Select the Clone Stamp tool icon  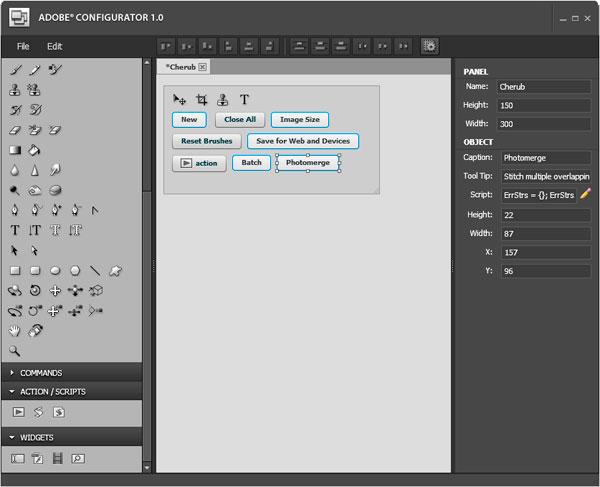click(x=15, y=90)
